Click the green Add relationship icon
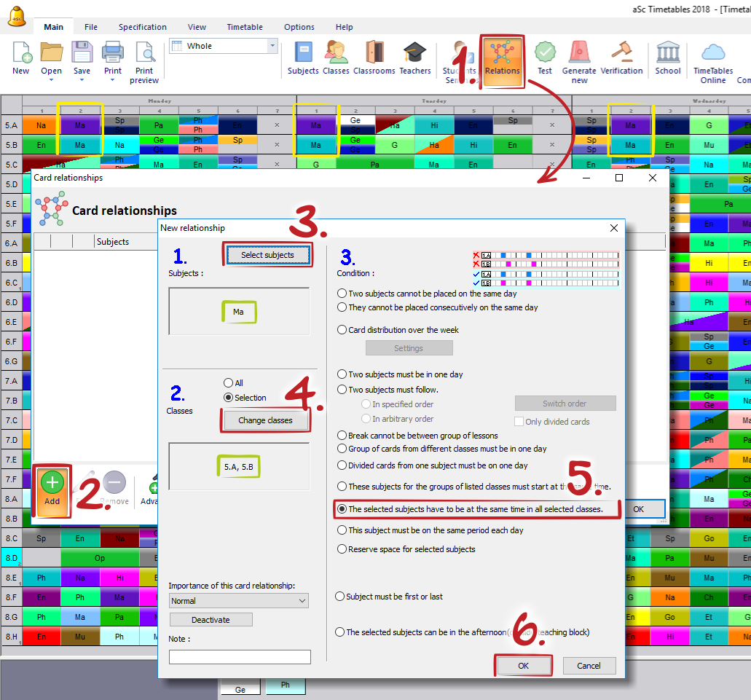751x700 pixels. (52, 488)
